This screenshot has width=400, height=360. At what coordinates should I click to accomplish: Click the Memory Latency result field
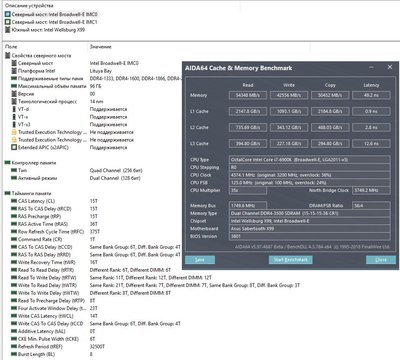coord(371,95)
